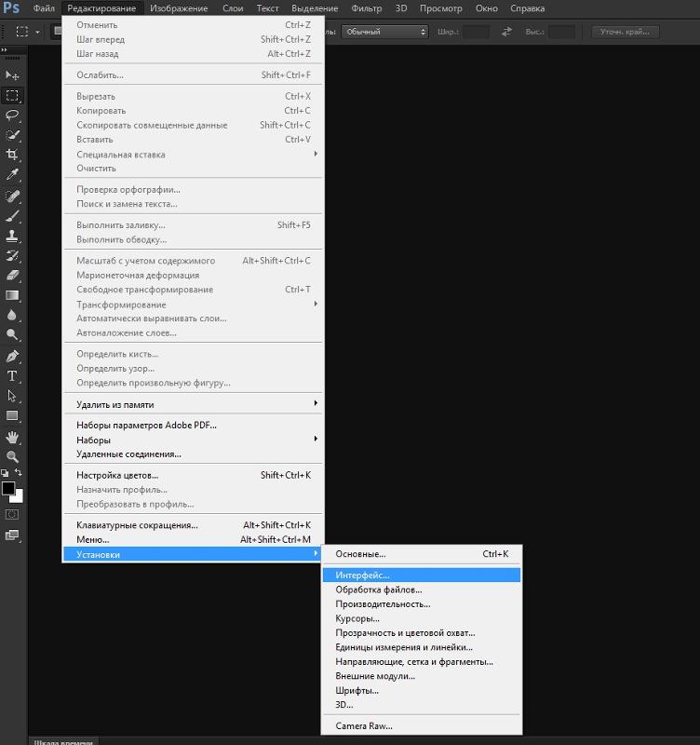
Task: Select the Dodge tool
Action: point(12,335)
